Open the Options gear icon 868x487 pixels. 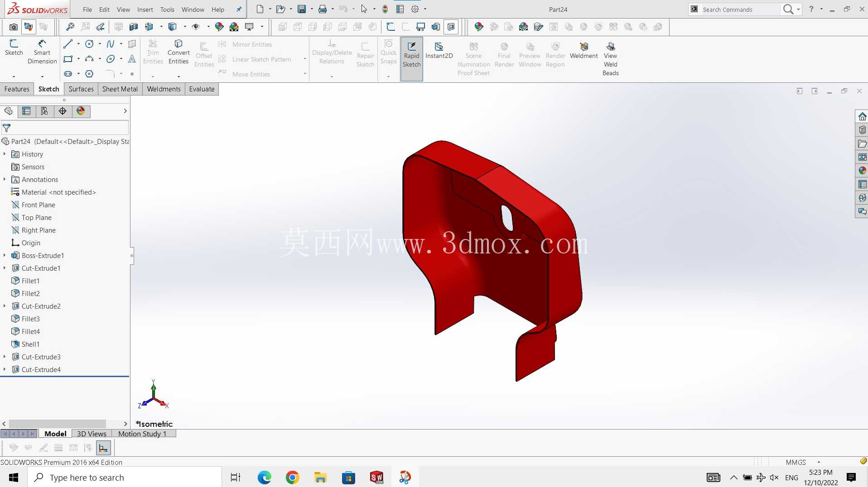pyautogui.click(x=415, y=9)
